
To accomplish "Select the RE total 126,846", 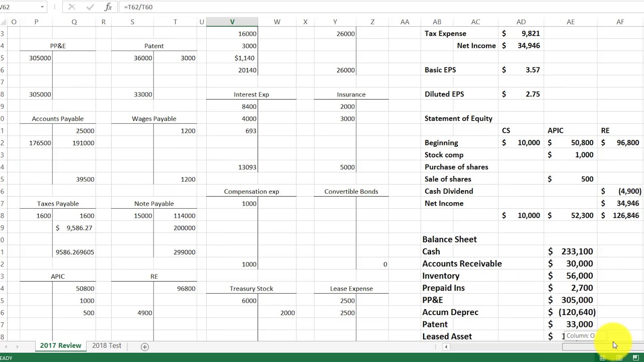I will pyautogui.click(x=620, y=215).
